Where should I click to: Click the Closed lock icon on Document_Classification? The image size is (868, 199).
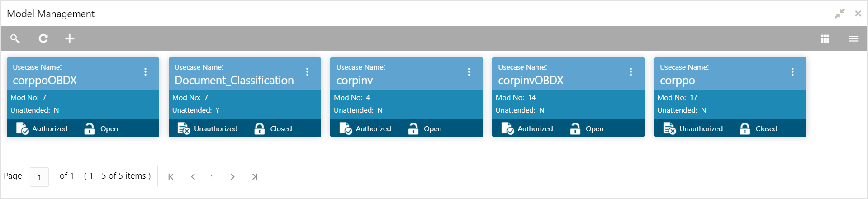coord(260,128)
